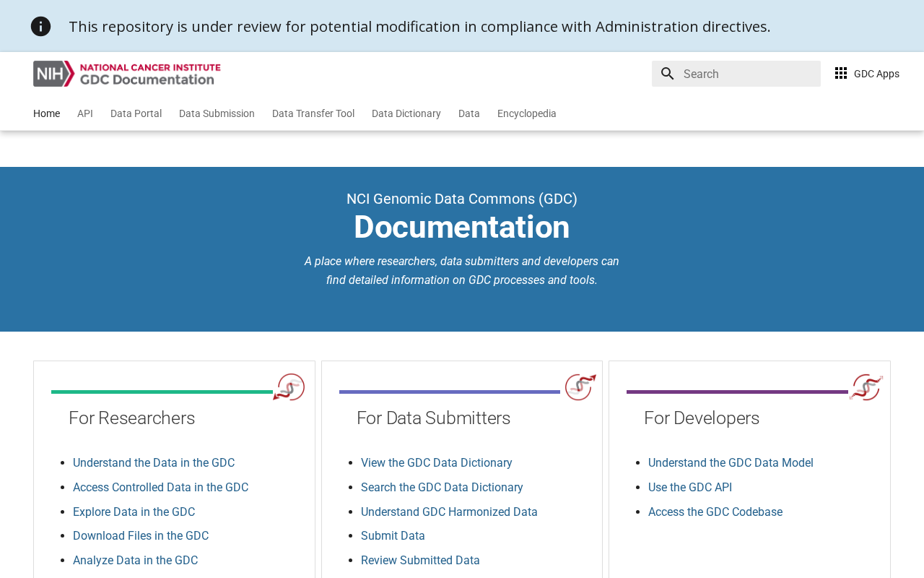
Task: Open View the GDC Data Dictionary link
Action: tap(437, 463)
